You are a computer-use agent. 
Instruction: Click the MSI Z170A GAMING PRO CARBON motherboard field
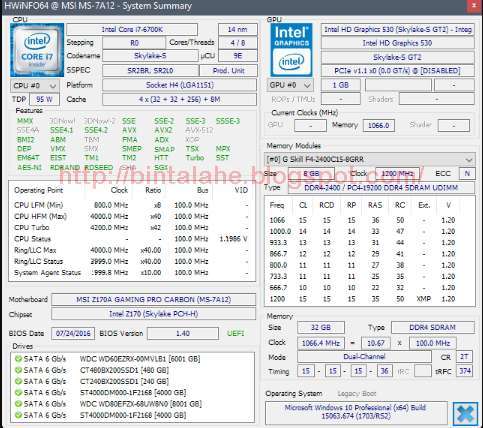(x=154, y=299)
